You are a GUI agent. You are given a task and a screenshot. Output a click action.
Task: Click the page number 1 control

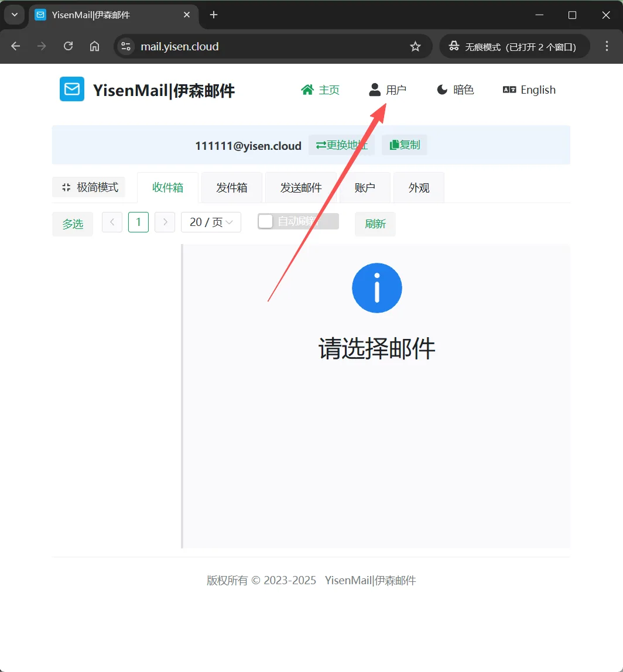coord(138,222)
